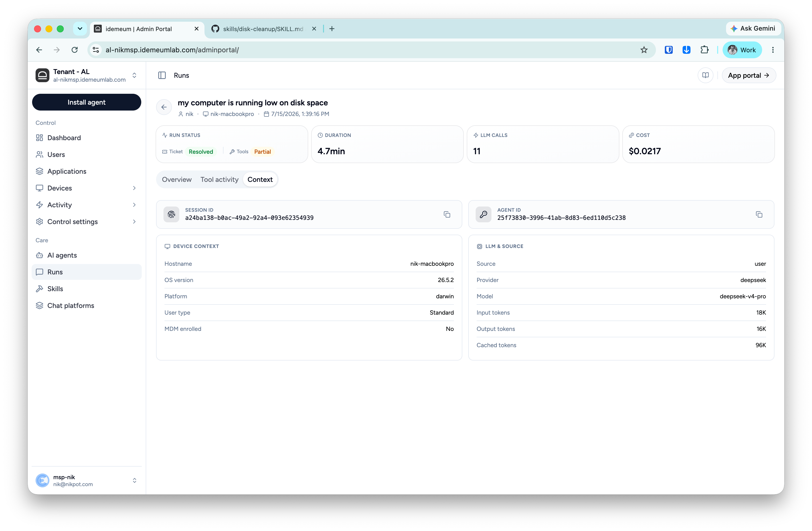812x531 pixels.
Task: Toggle the sidebar panel icon
Action: coord(162,75)
